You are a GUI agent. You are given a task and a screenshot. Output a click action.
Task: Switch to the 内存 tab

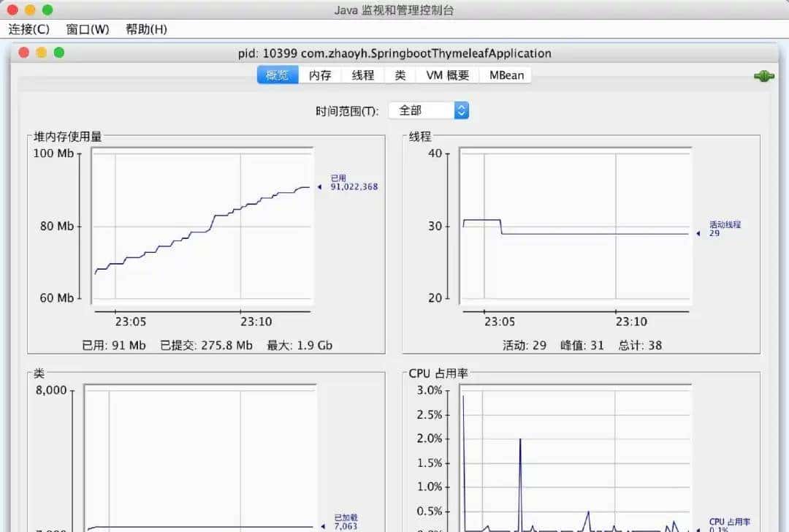click(x=320, y=75)
